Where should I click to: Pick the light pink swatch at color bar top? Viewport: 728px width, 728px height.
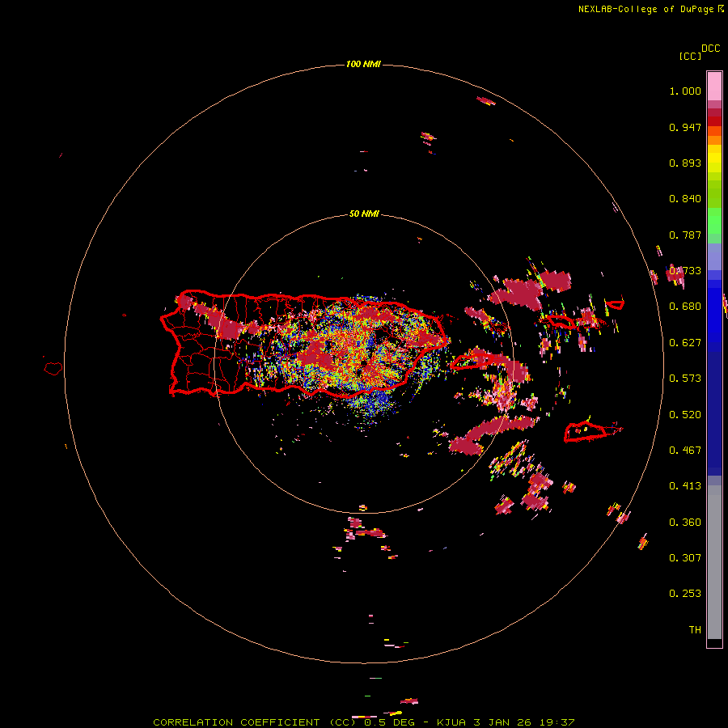click(714, 86)
